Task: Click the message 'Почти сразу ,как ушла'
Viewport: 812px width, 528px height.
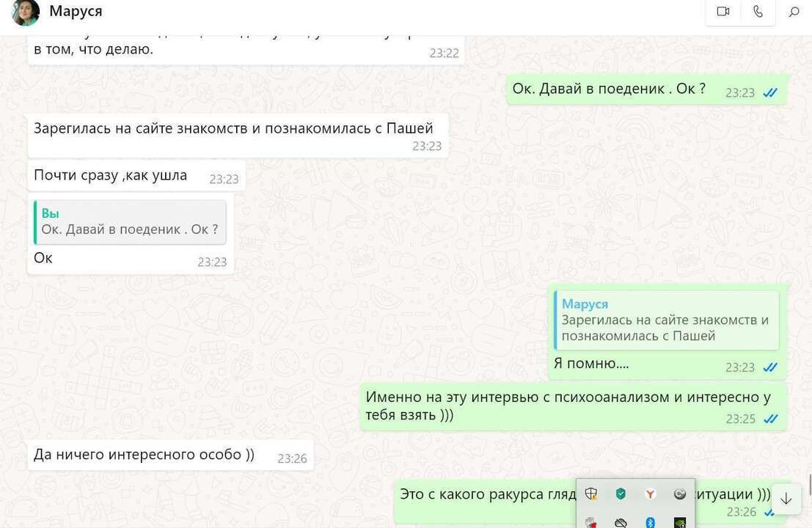Action: [x=110, y=175]
